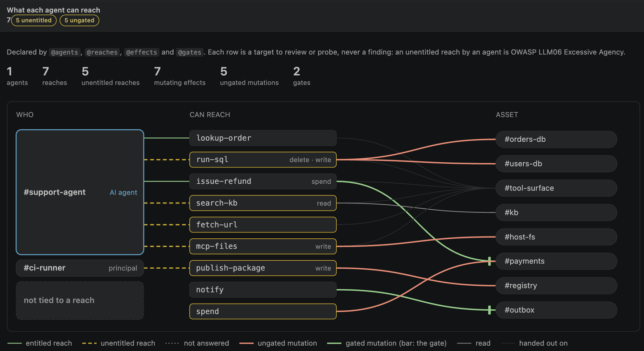
Task: Click the 'ungated mutations' stat
Action: click(249, 76)
